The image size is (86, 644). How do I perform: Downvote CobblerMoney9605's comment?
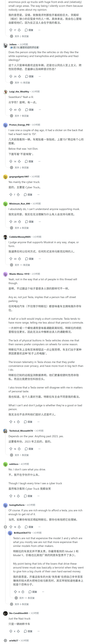tap(19, 259)
